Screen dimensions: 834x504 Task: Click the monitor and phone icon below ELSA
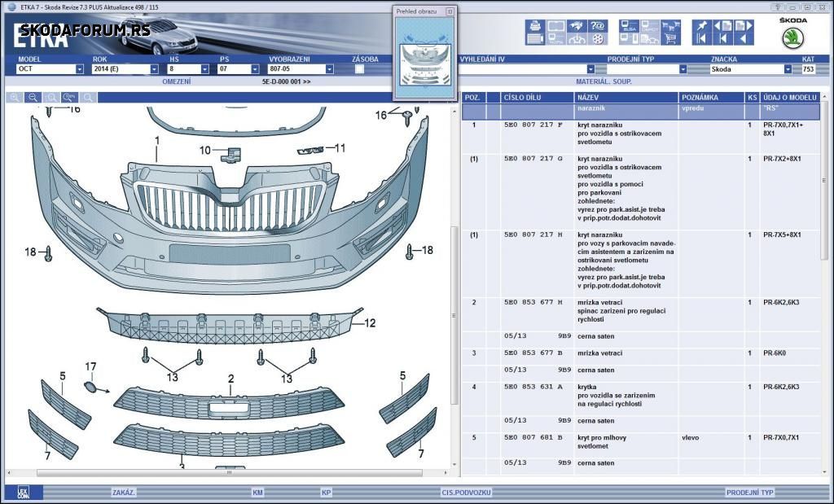[630, 38]
